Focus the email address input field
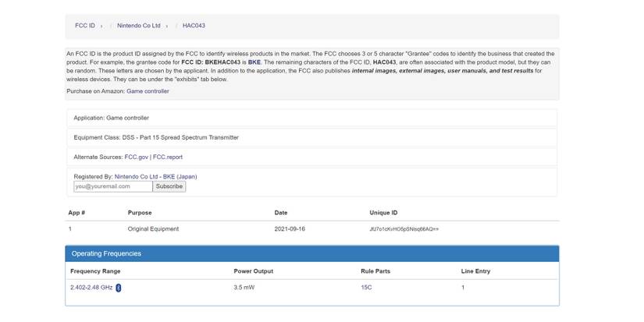Image resolution: width=644 pixels, height=322 pixels. pyautogui.click(x=112, y=186)
